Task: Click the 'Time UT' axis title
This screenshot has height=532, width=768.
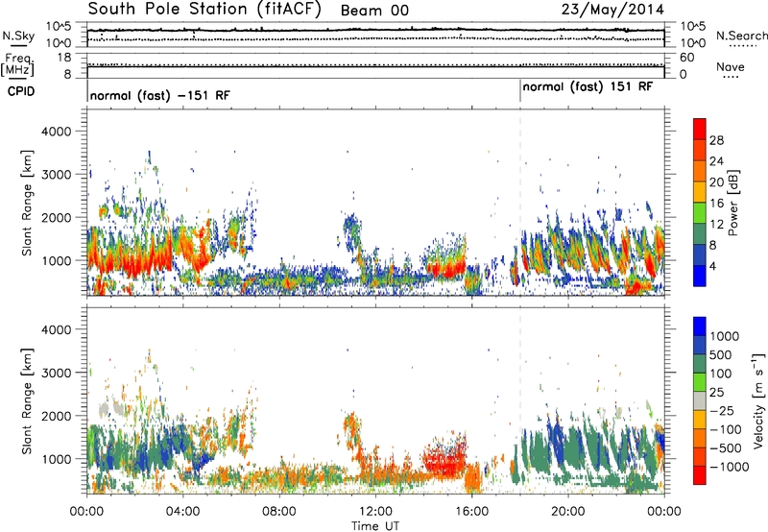Action: pyautogui.click(x=375, y=526)
